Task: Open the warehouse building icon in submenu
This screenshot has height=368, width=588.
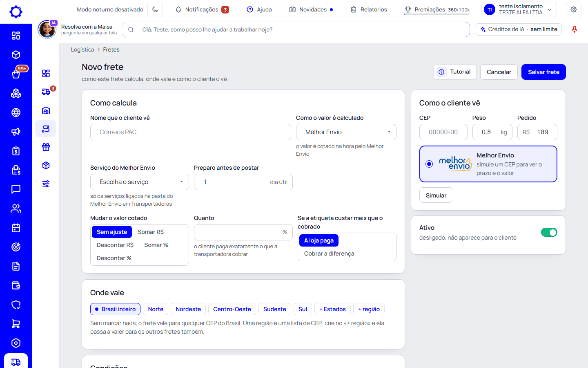Action: 46,110
